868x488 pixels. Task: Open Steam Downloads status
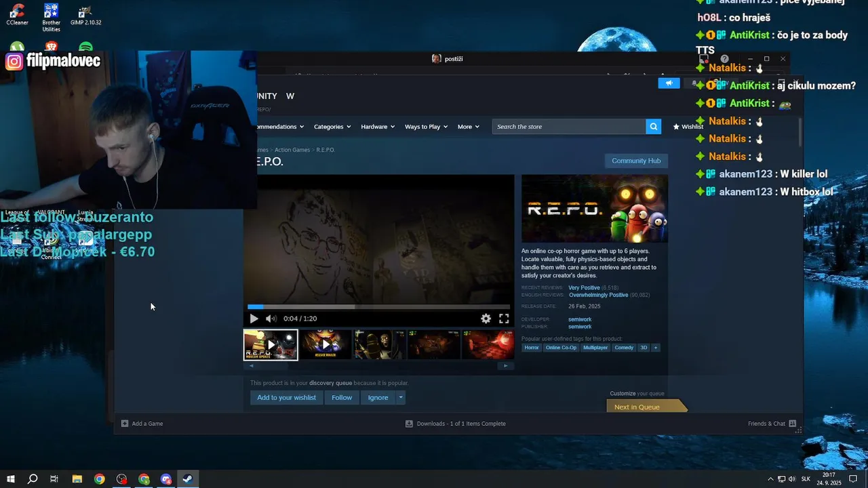(456, 424)
